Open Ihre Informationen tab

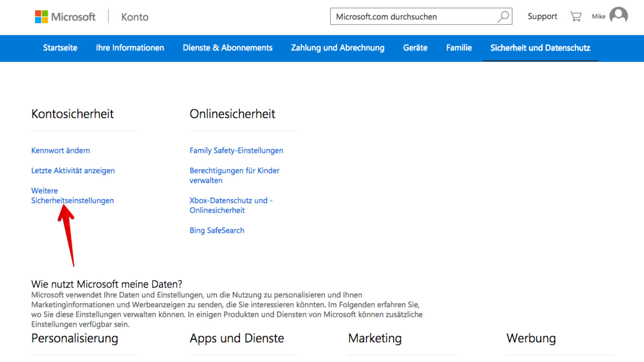coord(130,48)
